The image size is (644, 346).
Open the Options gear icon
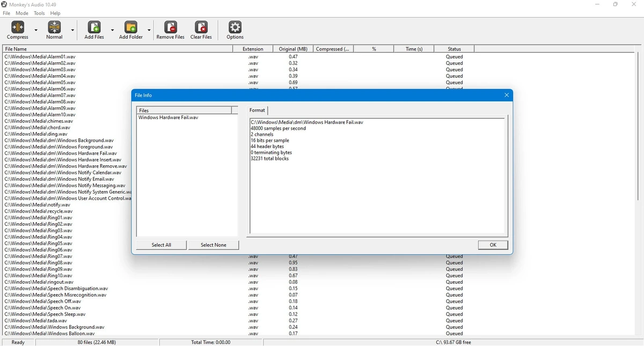click(235, 27)
